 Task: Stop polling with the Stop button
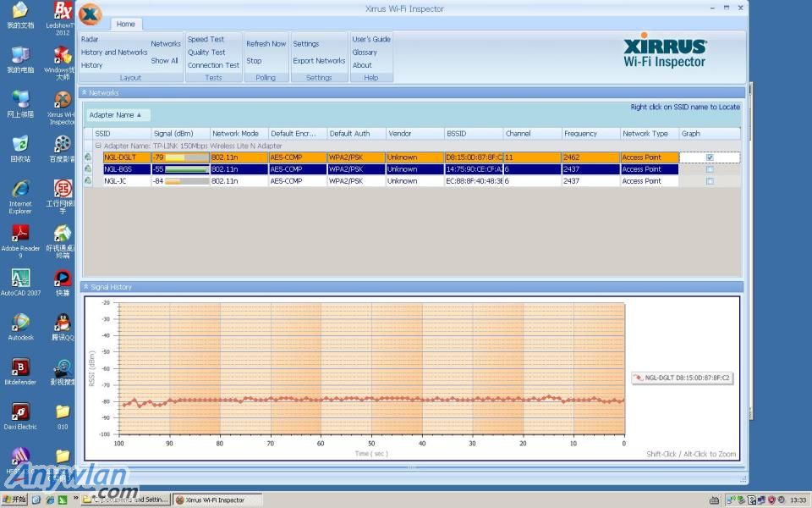click(x=254, y=61)
